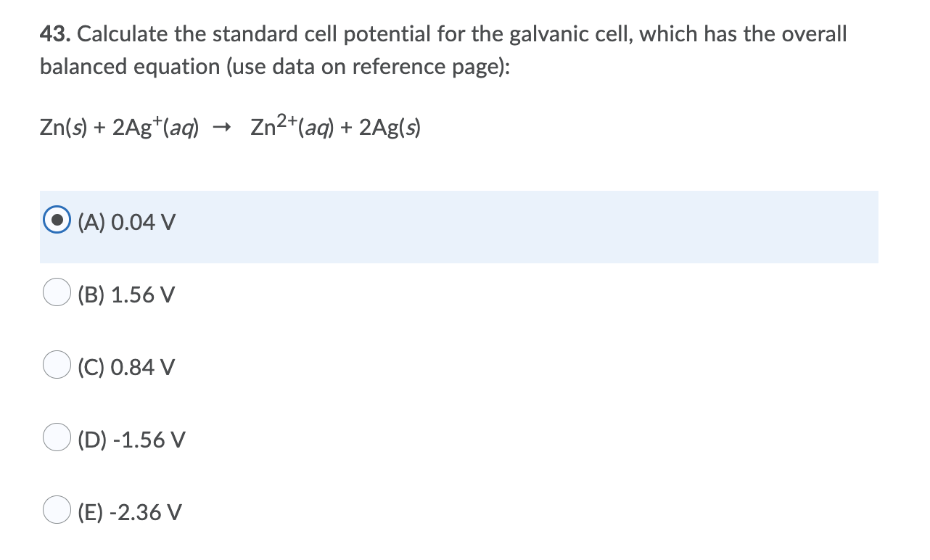Click the answer text (D) -1.56 V
The width and height of the screenshot is (930, 560).
[x=131, y=440]
